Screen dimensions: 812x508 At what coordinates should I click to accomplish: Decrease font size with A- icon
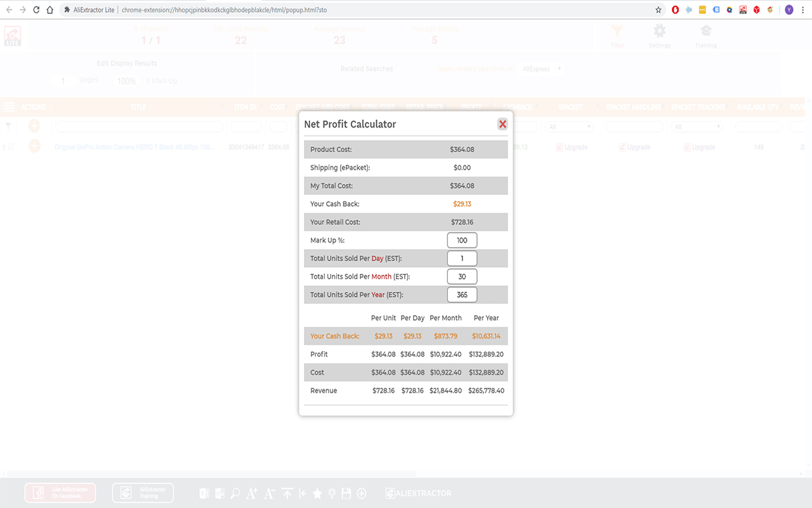pyautogui.click(x=270, y=493)
